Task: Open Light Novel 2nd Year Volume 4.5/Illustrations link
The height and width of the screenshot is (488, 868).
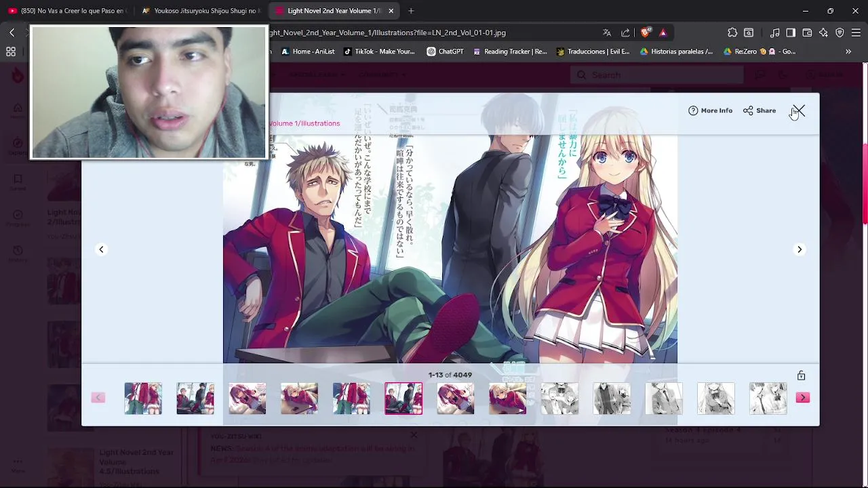Action: point(136,462)
